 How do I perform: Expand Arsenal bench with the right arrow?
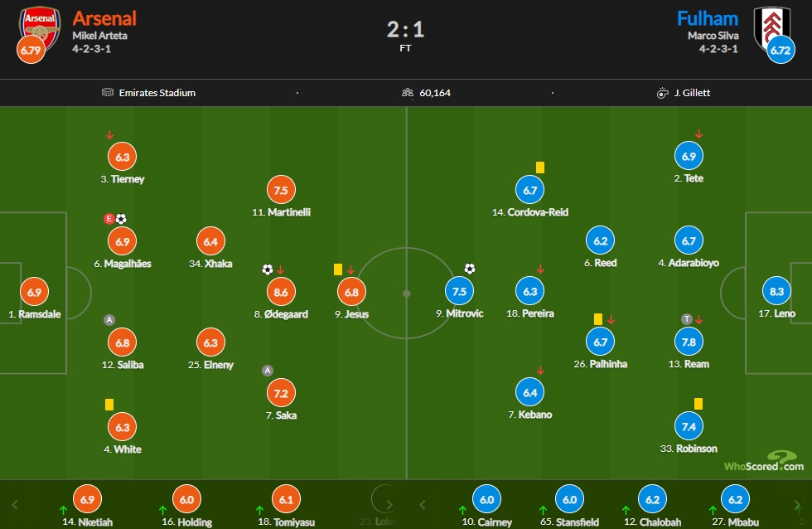tap(389, 504)
